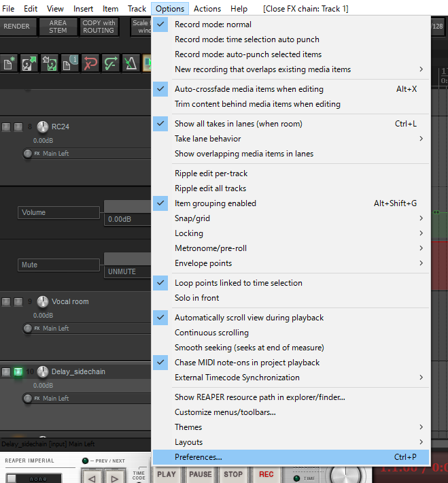Open Project settings info icon
Screen dimensions: 448x483
click(70, 63)
